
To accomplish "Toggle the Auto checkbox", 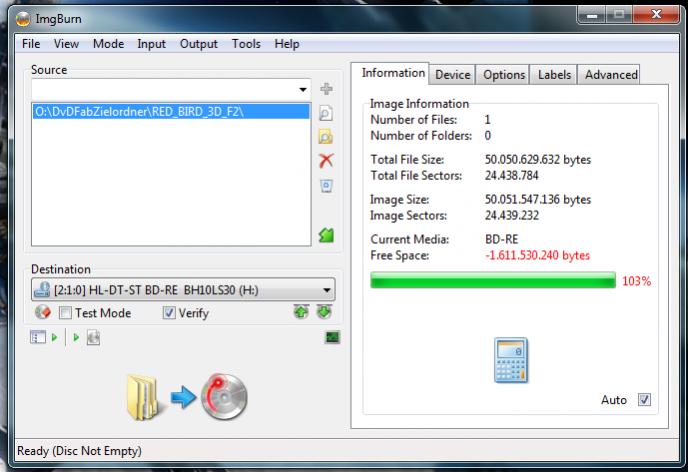I will (x=644, y=400).
